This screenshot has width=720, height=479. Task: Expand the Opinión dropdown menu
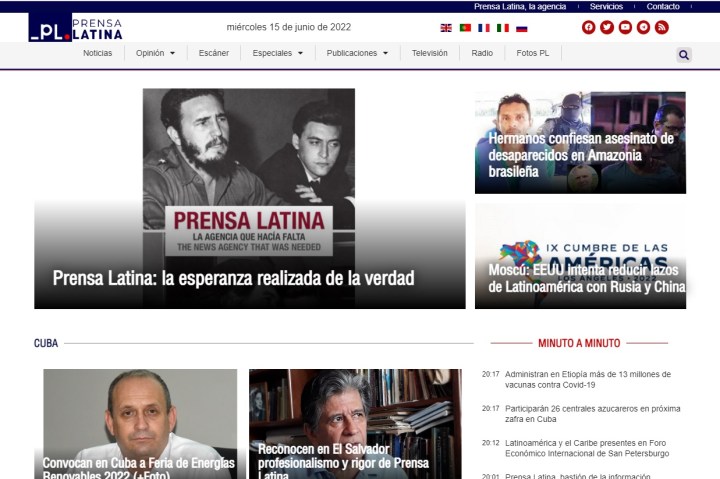click(x=155, y=53)
